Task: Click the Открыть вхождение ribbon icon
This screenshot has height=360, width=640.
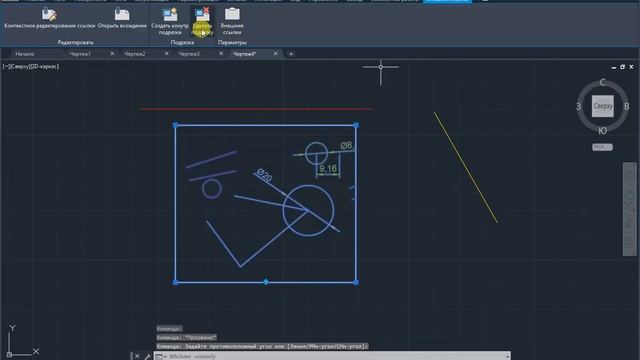Action: click(122, 14)
